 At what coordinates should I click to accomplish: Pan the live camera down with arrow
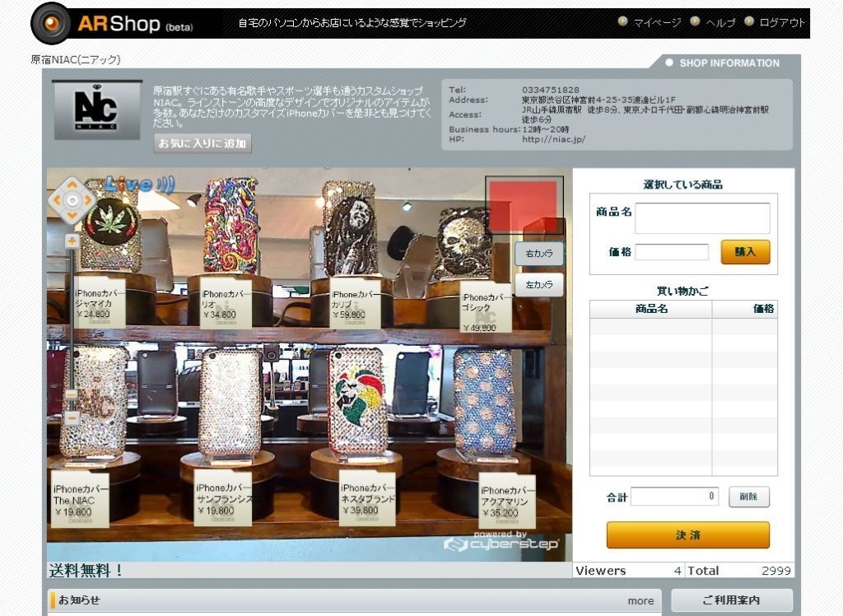tap(72, 217)
